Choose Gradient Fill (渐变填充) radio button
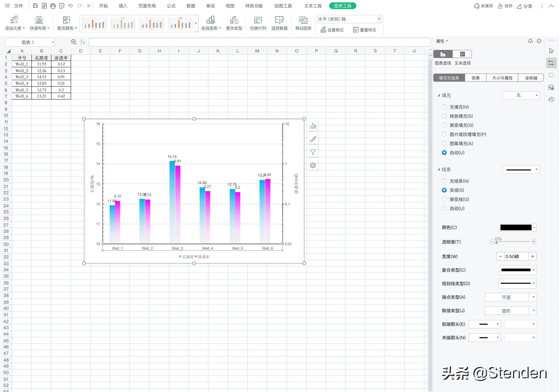Image resolution: width=559 pixels, height=392 pixels. (444, 125)
